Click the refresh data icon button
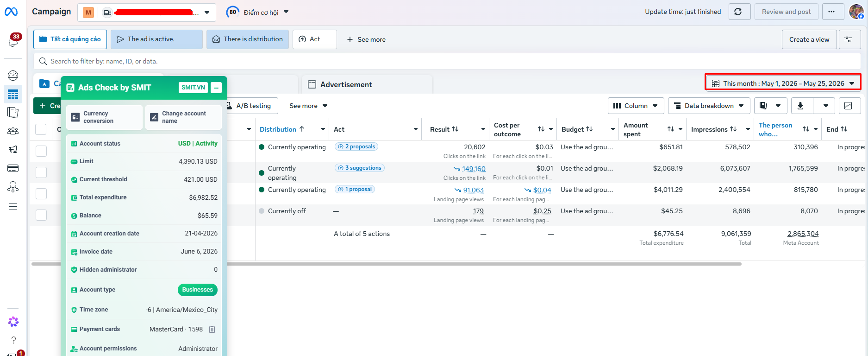This screenshot has width=868, height=356. (739, 12)
